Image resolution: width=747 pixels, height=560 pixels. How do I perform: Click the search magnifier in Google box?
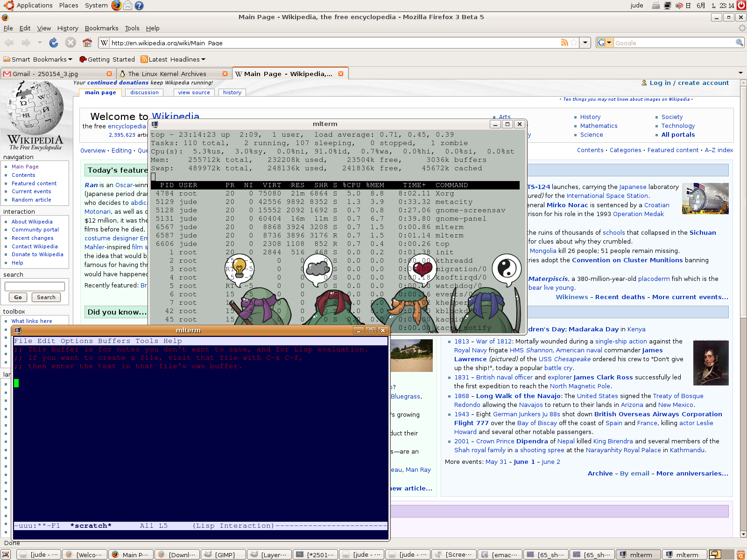coord(740,42)
